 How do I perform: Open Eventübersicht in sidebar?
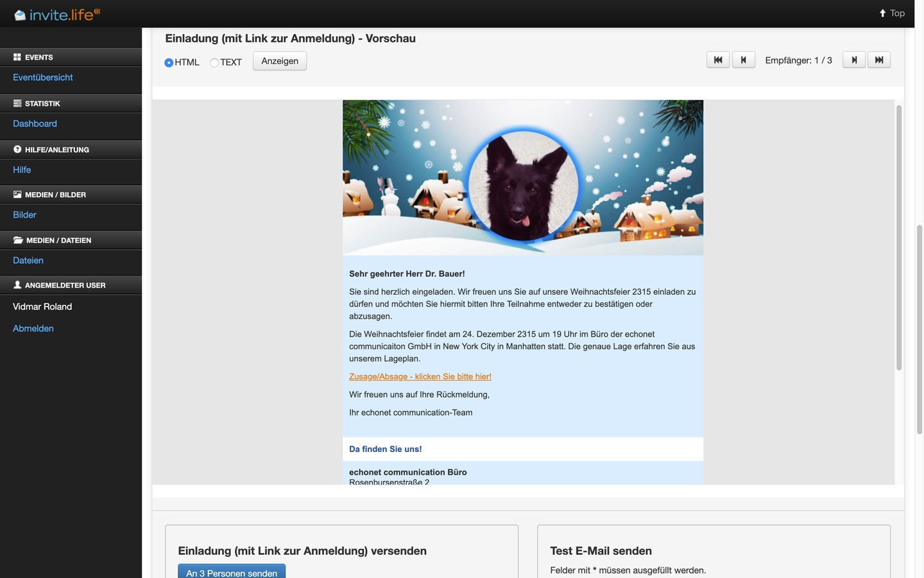tap(43, 77)
